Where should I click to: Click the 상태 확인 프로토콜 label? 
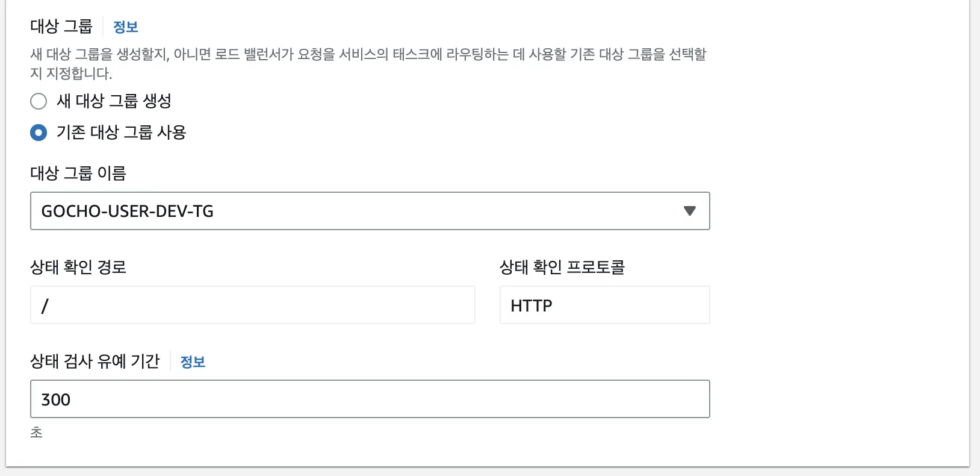coord(562,267)
